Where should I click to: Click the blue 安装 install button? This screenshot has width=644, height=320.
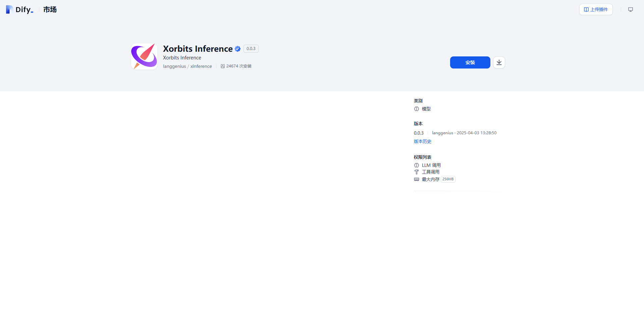click(x=470, y=62)
